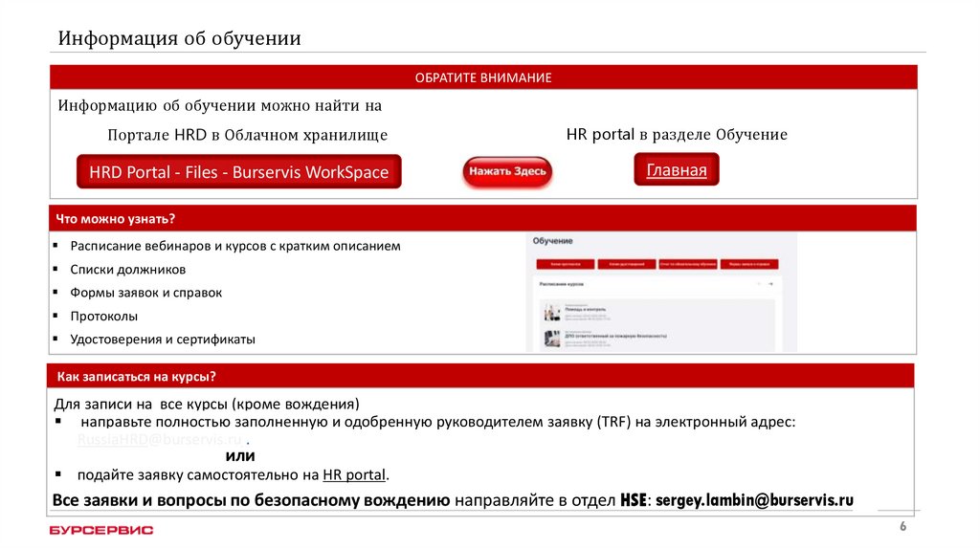Click bullet 'Удостоверения и сертификаты'
Image resolution: width=980 pixels, height=549 pixels.
(163, 340)
